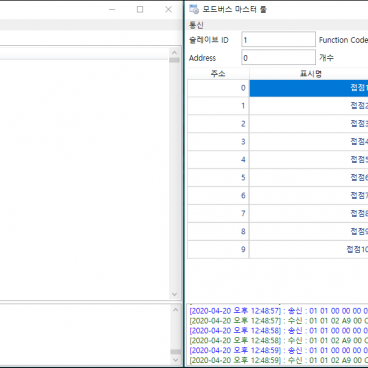This screenshot has height=368, width=368.
Task: Select the address 4 cell
Action: point(218,160)
